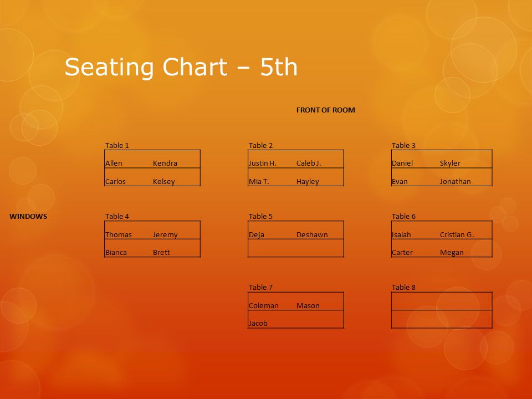Select Brett's seat at Table 4
Image resolution: width=532 pixels, height=399 pixels.
coord(161,253)
